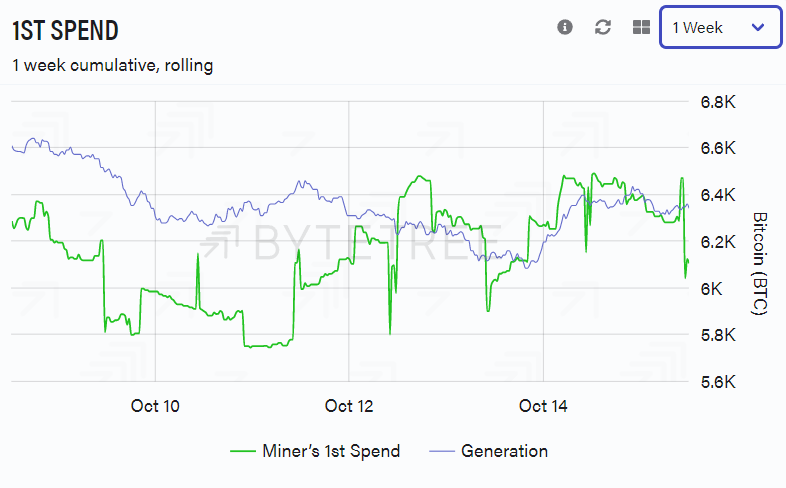Click the purple Generation legend line marker
This screenshot has width=786, height=488.
[440, 451]
